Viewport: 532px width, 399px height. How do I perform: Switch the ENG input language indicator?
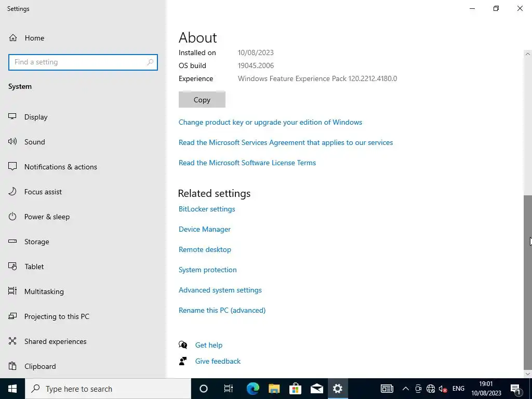coord(458,389)
